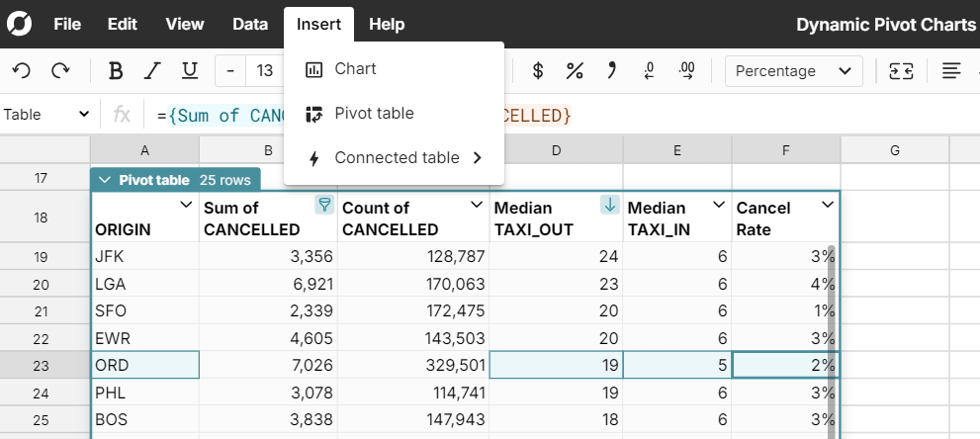Screen dimensions: 980x439
Task: Open the ORIGIN column dropdown arrow
Action: [185, 205]
